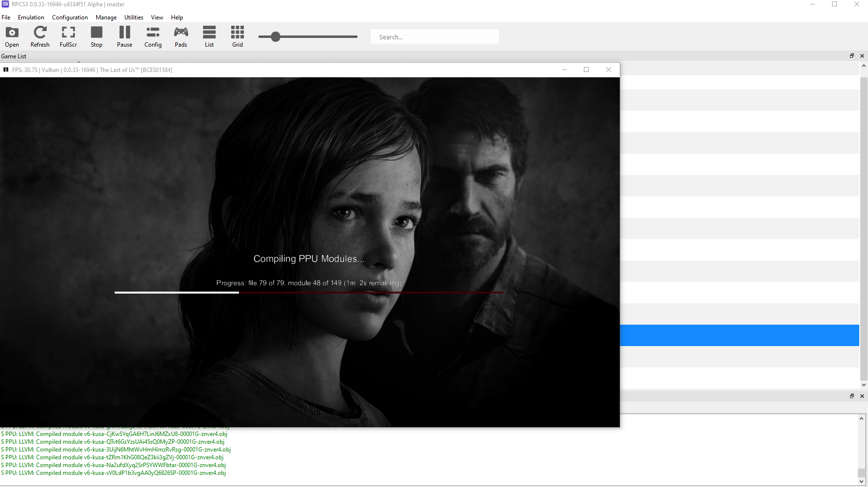The height and width of the screenshot is (487, 868).
Task: Select log line containing sV0LdP1b3vgAA0yQ6826SP
Action: 113,473
